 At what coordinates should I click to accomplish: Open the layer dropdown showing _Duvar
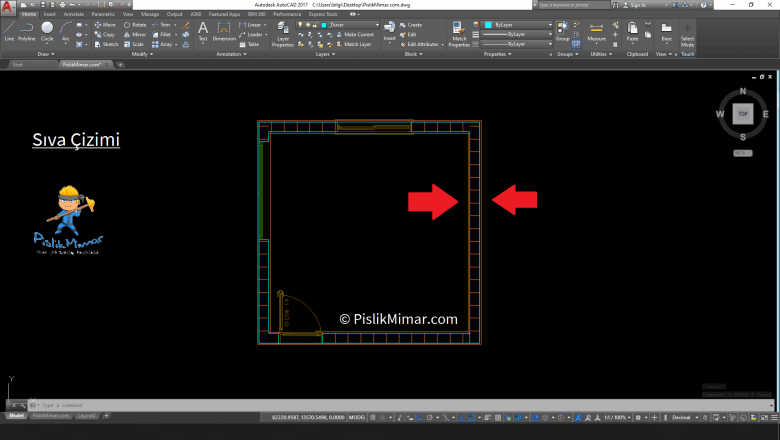(x=345, y=24)
